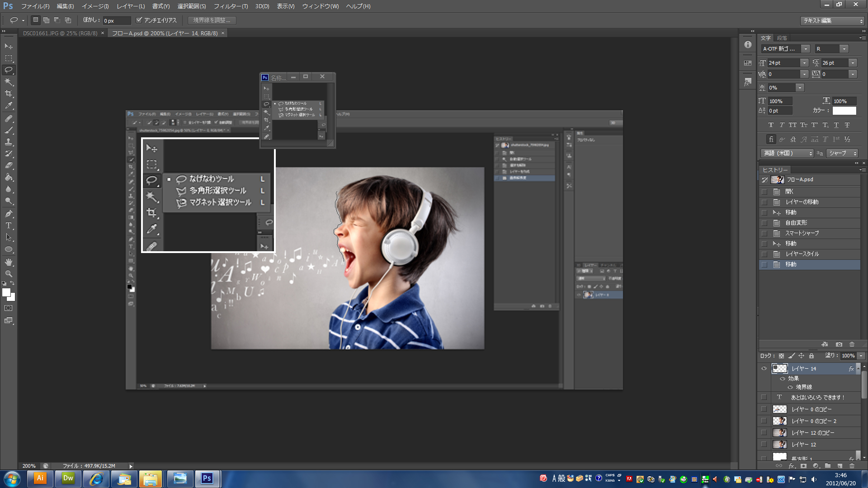Viewport: 868px width, 488px height.
Task: Open the イメージ(I) menu
Action: (95, 6)
